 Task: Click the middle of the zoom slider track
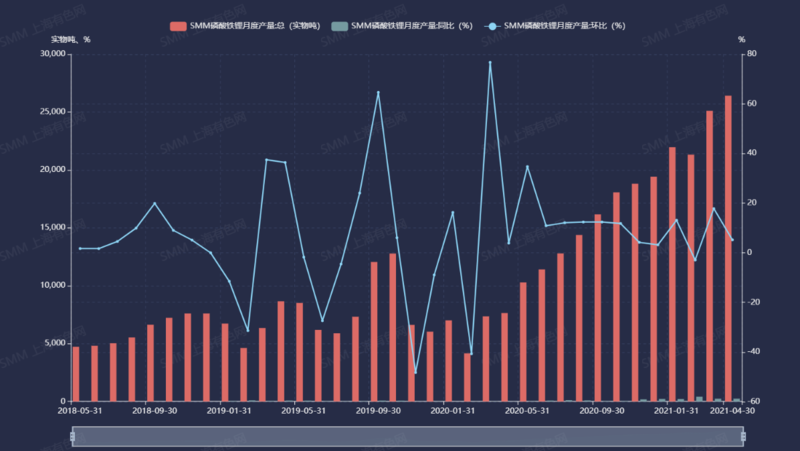407,436
